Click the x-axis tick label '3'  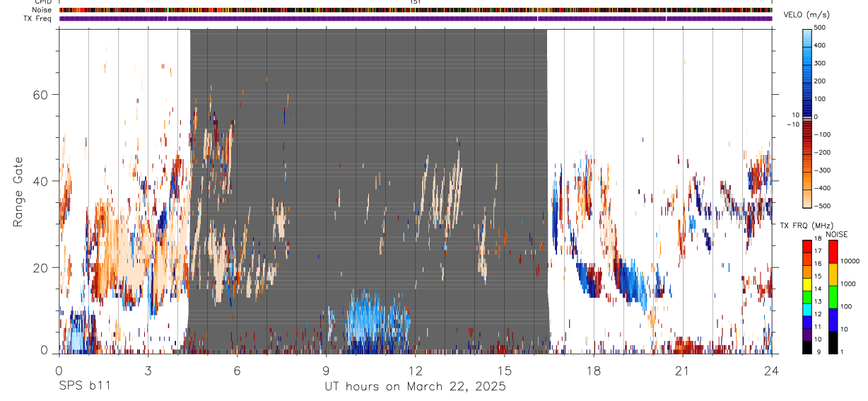pyautogui.click(x=148, y=370)
